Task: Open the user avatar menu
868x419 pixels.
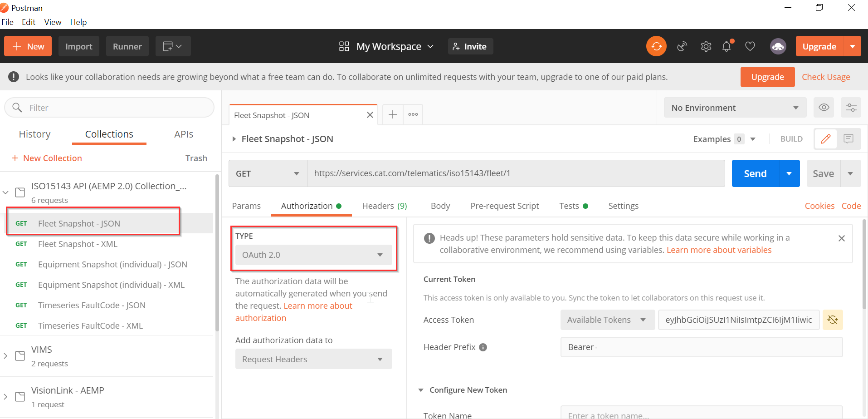Action: point(778,46)
